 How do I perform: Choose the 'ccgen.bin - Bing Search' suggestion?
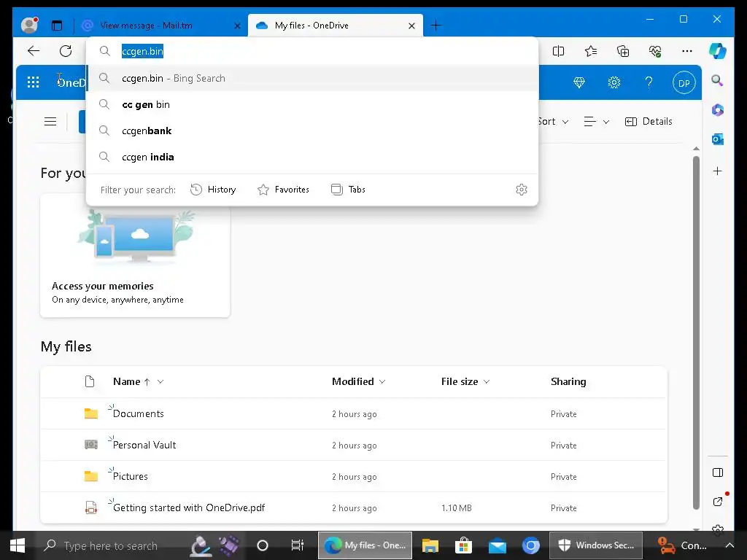point(312,78)
